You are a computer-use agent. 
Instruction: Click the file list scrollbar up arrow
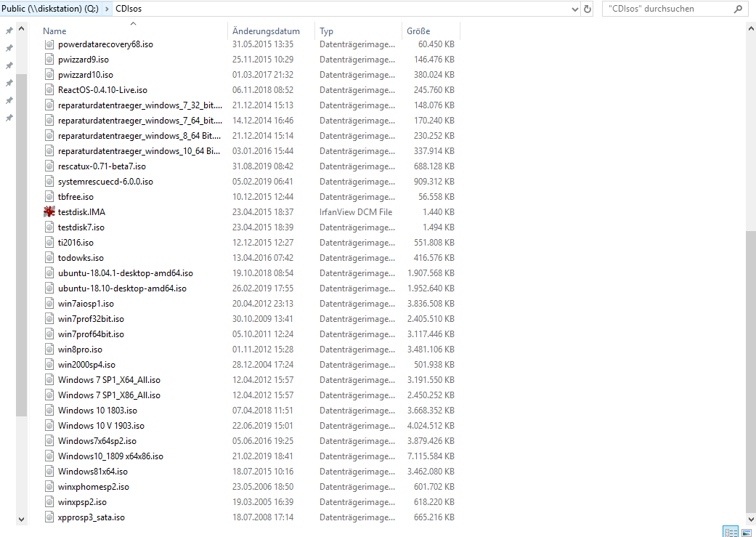[x=751, y=29]
